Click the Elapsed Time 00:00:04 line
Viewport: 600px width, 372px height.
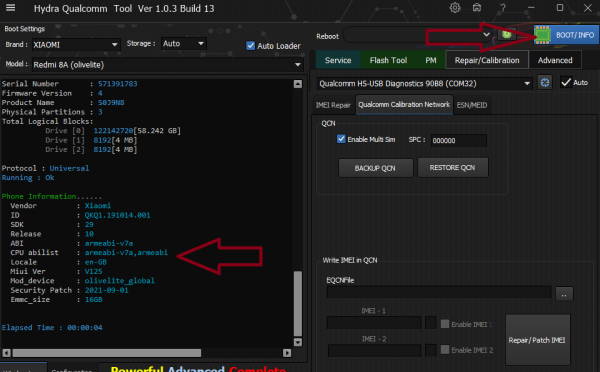52,328
